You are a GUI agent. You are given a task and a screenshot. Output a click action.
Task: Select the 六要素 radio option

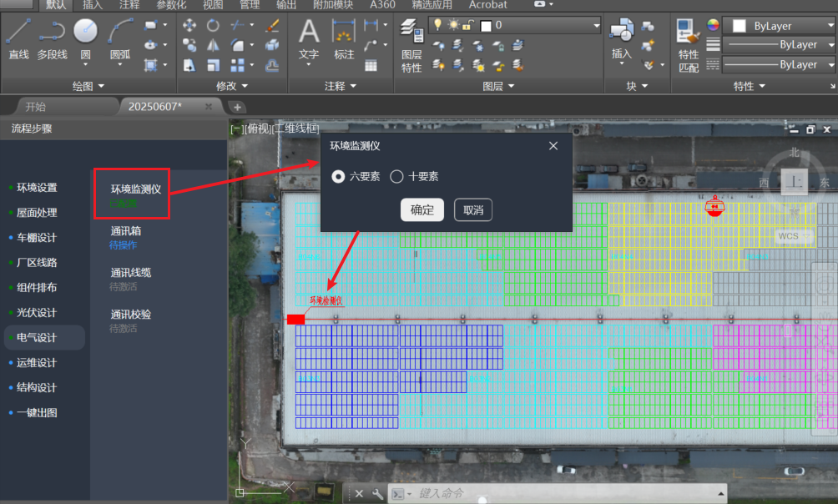click(x=338, y=176)
